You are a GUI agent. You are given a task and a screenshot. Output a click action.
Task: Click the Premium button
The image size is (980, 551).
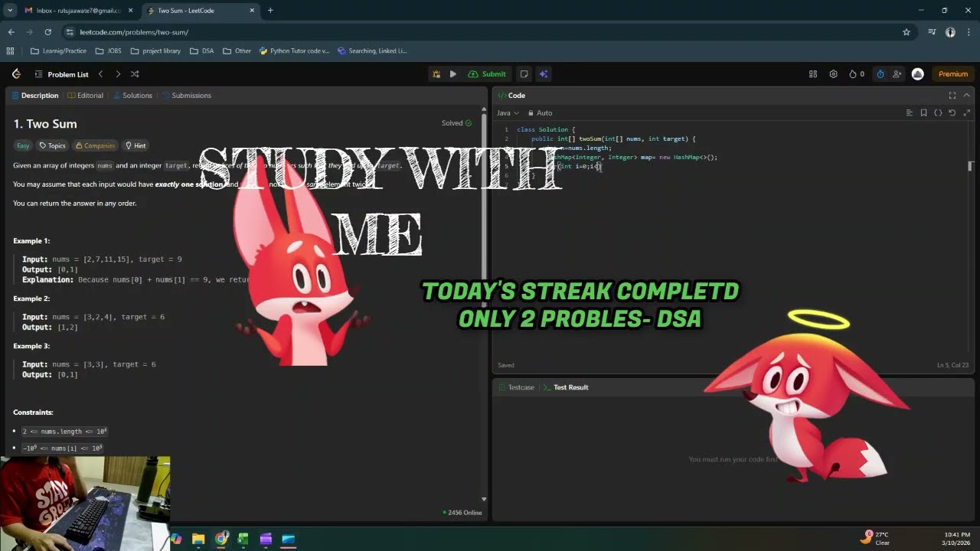(x=953, y=74)
